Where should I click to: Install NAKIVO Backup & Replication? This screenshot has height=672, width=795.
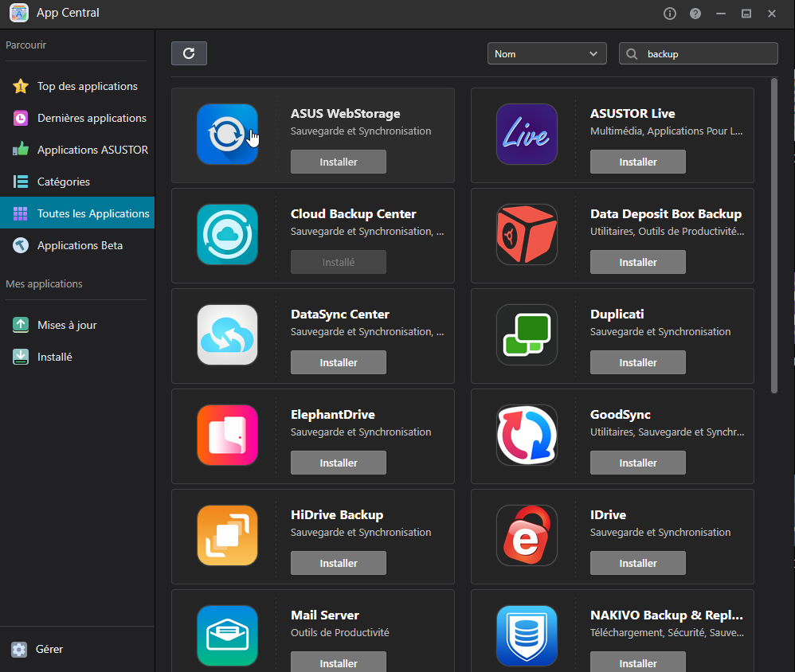pos(638,662)
